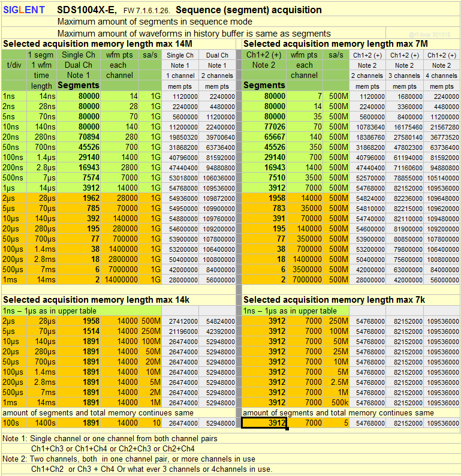Click mem pts value 109872000

(x=217, y=198)
